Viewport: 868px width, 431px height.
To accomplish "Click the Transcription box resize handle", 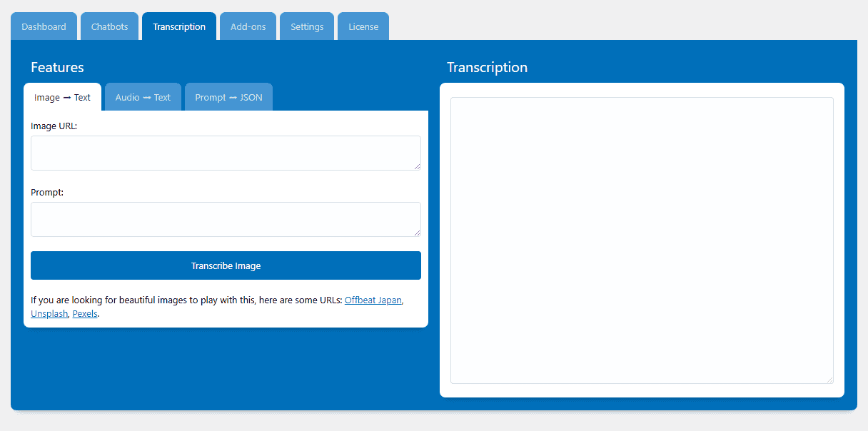I will [x=830, y=379].
